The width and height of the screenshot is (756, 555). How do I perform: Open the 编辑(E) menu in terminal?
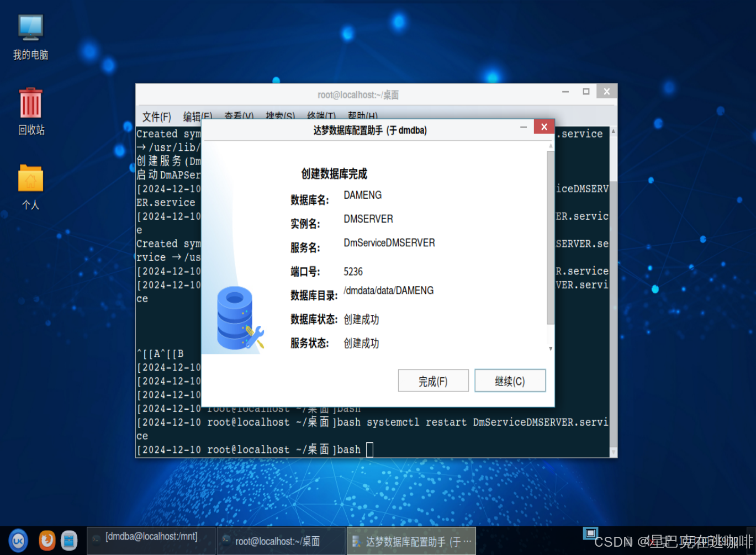pyautogui.click(x=198, y=117)
